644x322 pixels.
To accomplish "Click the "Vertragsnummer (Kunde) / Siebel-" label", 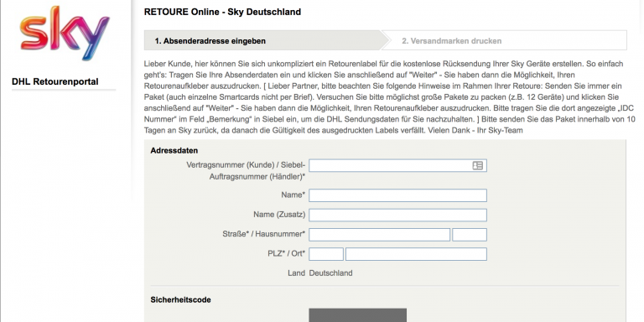I will tap(246, 165).
